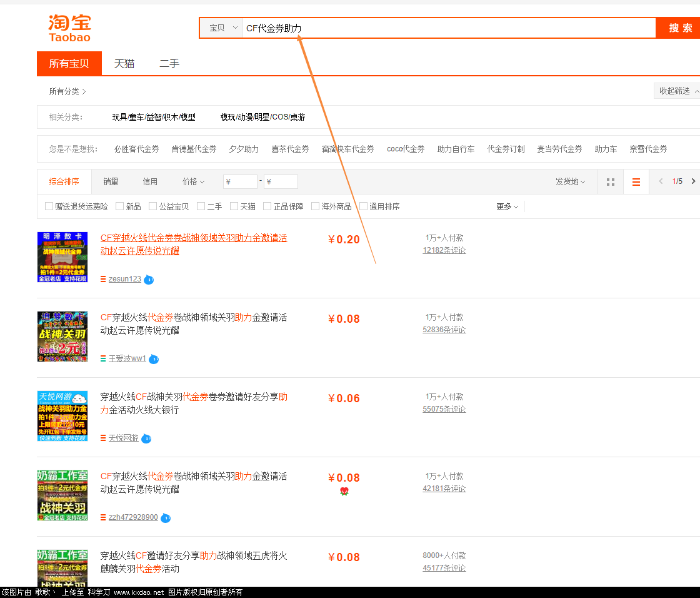Open 55075条评论 reviews link
The width and height of the screenshot is (700, 598).
(x=444, y=409)
